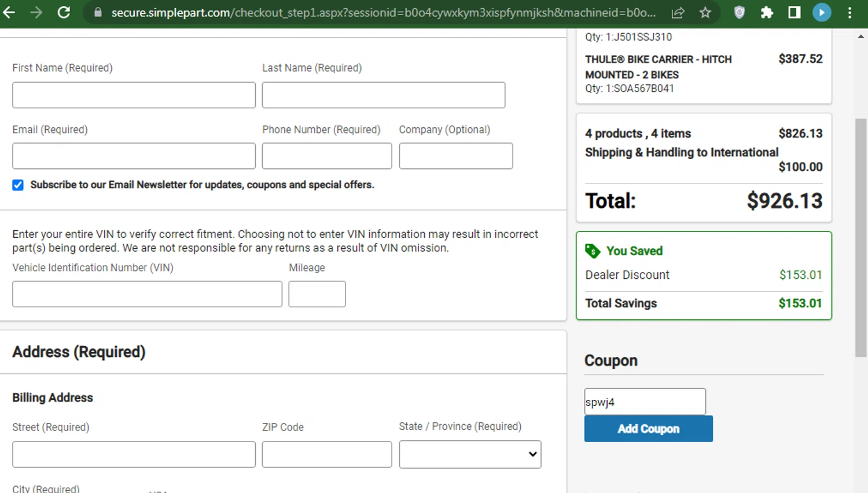Open the shield extension icon
Image resolution: width=868 pixels, height=493 pixels.
739,12
